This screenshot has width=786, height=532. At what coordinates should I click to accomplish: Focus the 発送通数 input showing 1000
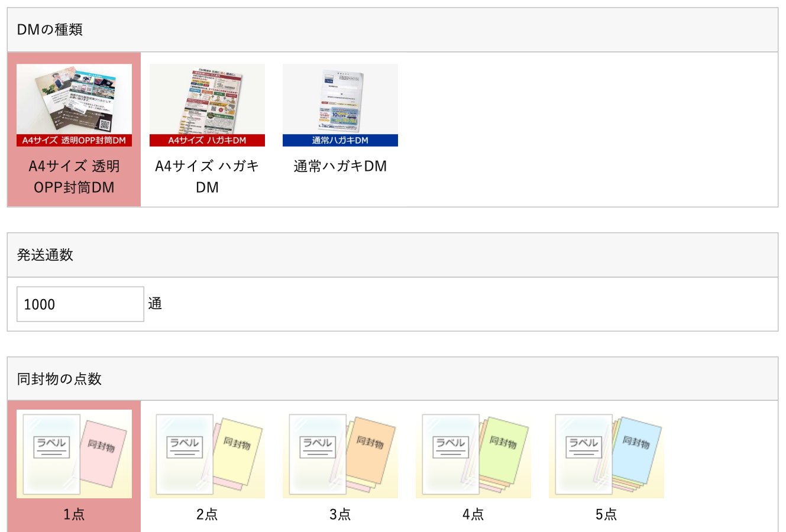(80, 304)
